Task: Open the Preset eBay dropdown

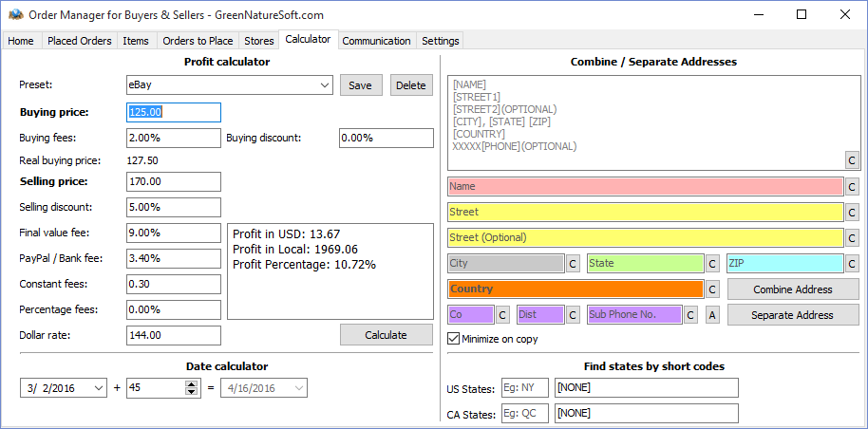Action: 325,85
